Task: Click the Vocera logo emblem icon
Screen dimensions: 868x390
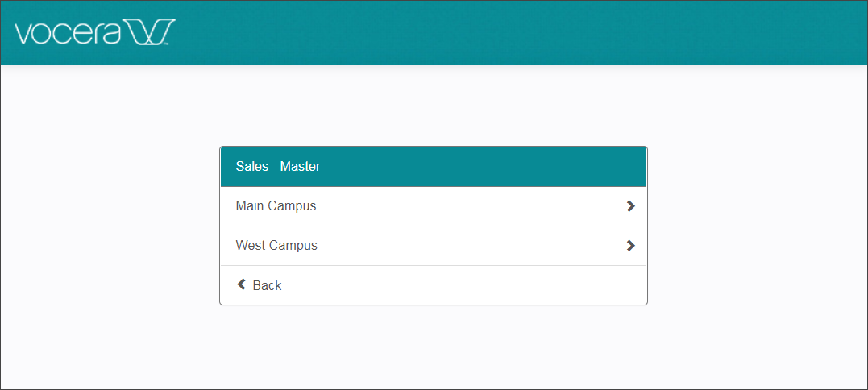Action: pyautogui.click(x=148, y=33)
